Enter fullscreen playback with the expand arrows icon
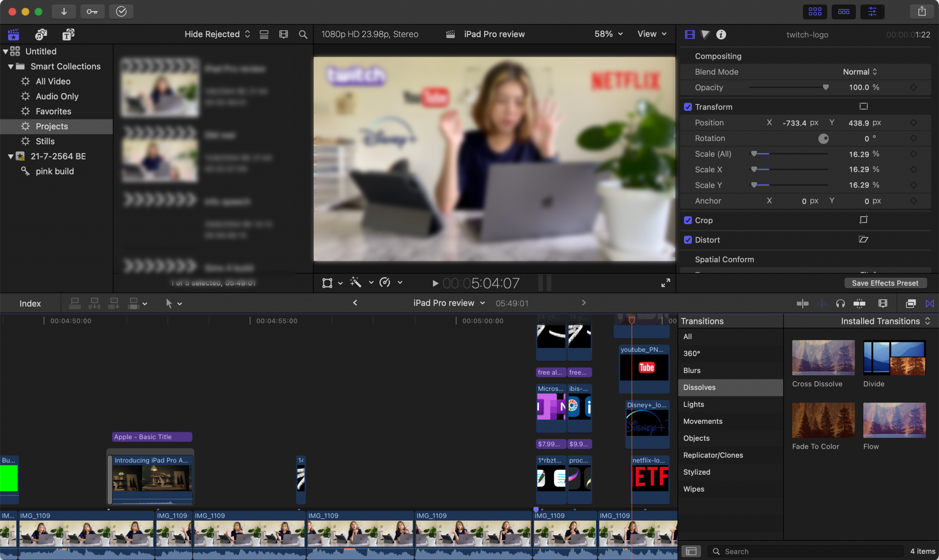Image resolution: width=939 pixels, height=560 pixels. click(665, 283)
